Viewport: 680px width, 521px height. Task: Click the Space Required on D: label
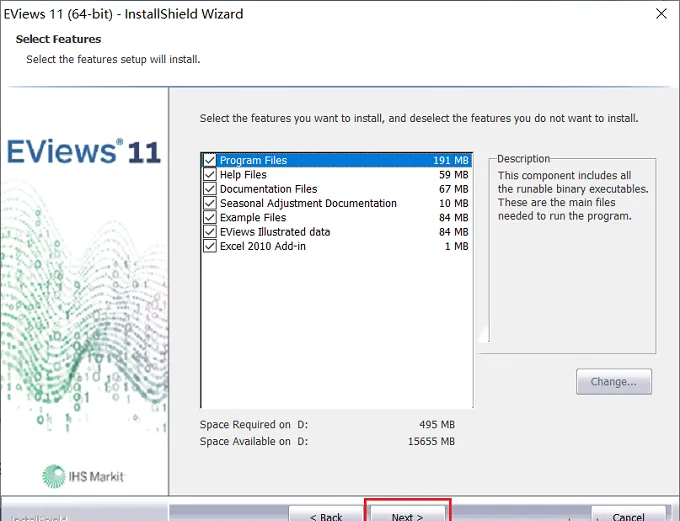tap(254, 424)
